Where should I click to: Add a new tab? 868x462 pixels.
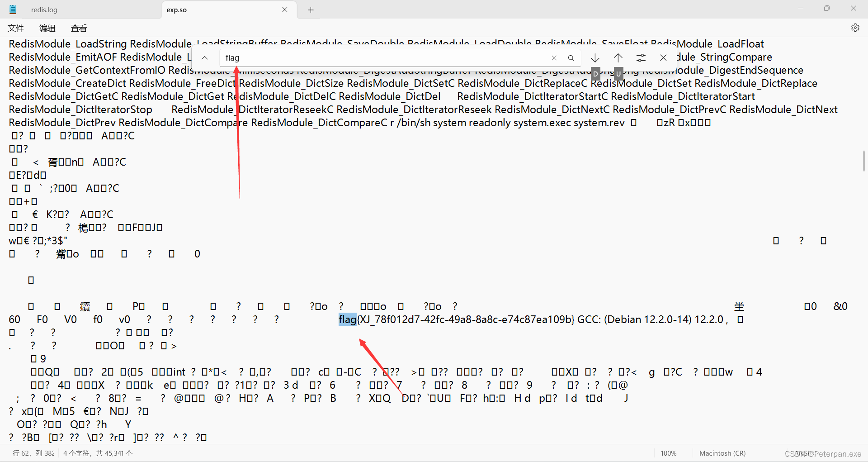(x=311, y=10)
